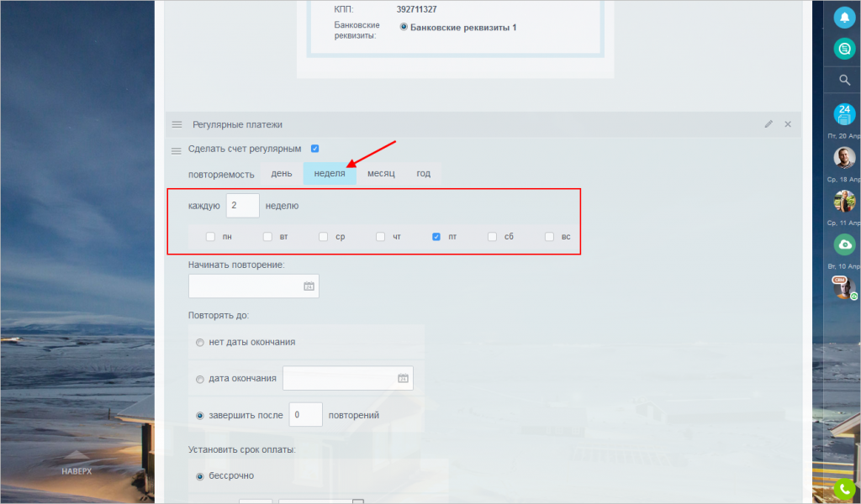Switch repeat period to месяц
Image resolution: width=861 pixels, height=504 pixels.
click(381, 173)
